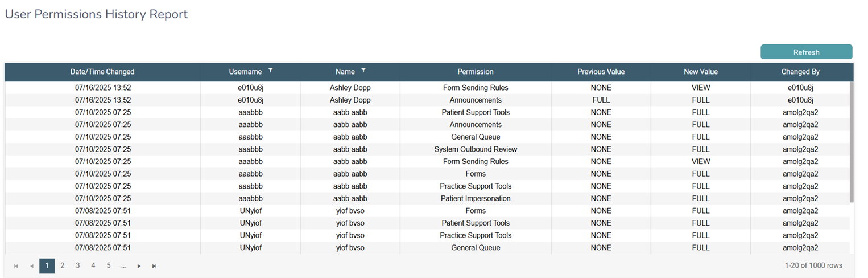Sort by Previous Value column header
868x278 pixels.
601,72
